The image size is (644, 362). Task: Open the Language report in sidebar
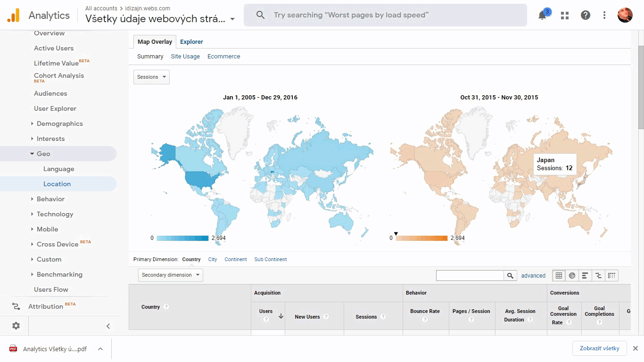pyautogui.click(x=59, y=169)
